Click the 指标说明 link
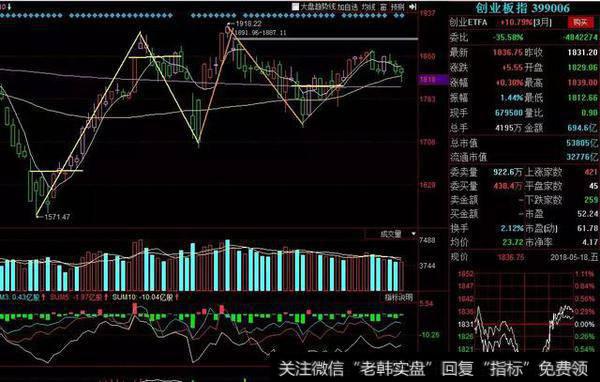Viewport: 600px width, 382px height. tap(399, 297)
